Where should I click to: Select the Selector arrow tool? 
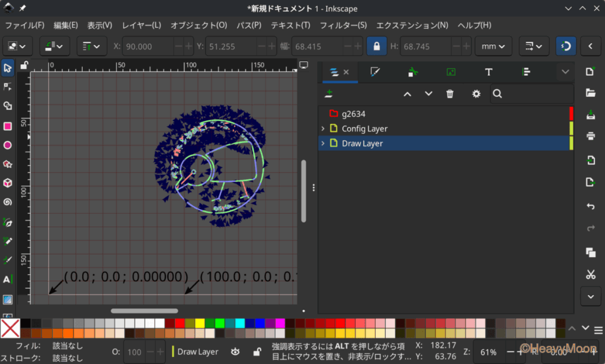point(8,68)
